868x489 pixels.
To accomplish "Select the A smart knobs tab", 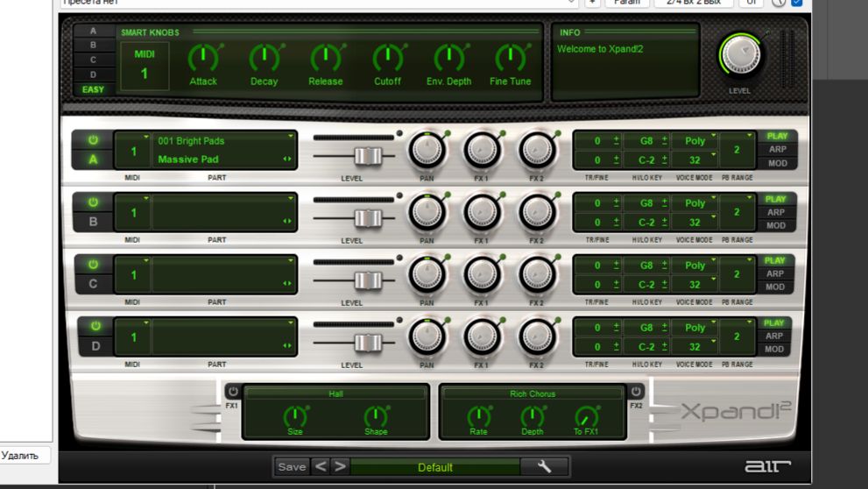I will 93,31.
